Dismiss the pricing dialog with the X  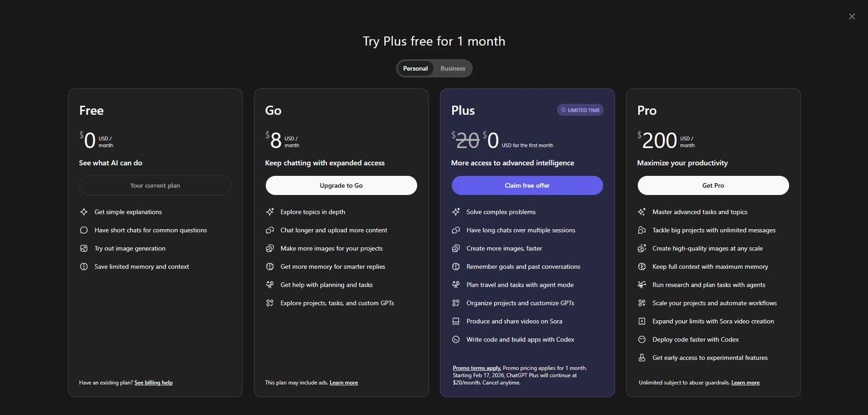pos(852,16)
